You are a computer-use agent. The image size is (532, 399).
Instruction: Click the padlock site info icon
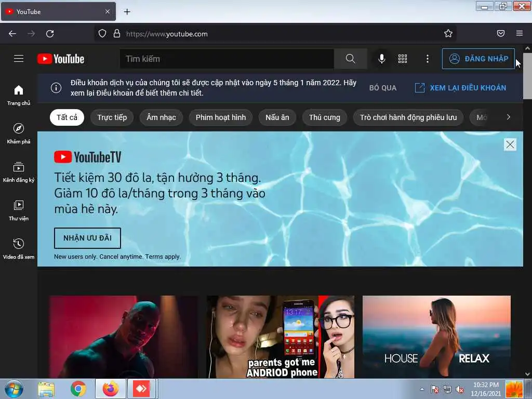(x=117, y=34)
